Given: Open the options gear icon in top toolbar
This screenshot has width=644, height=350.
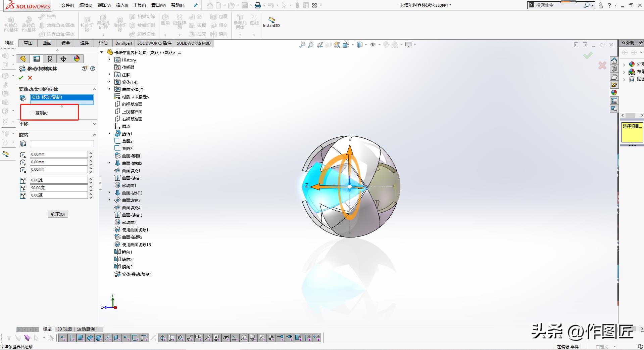Looking at the screenshot, I should click(314, 5).
